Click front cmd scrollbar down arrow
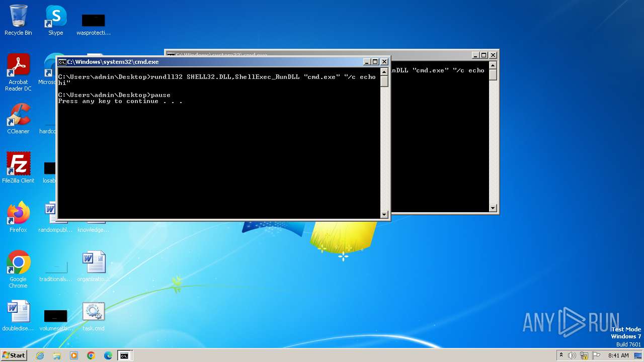The width and height of the screenshot is (644, 362). coord(384,215)
